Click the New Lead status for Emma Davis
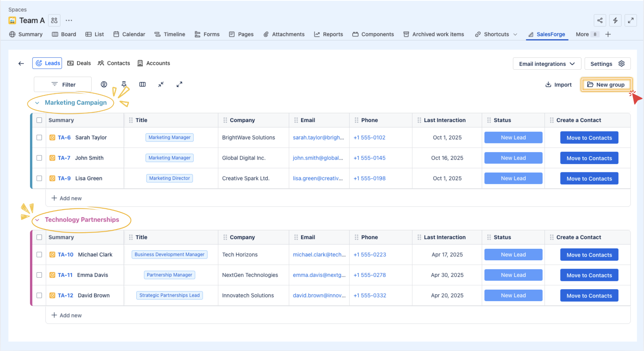 click(x=513, y=275)
